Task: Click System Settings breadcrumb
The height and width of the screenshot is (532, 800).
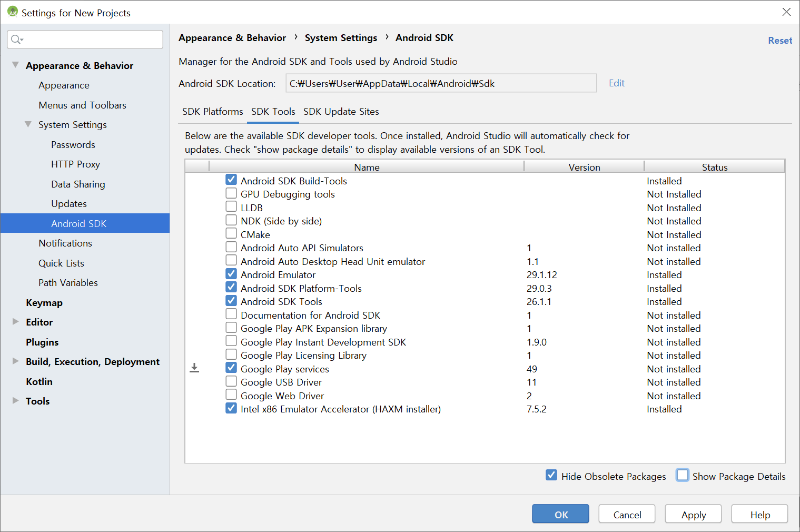Action: click(x=341, y=38)
